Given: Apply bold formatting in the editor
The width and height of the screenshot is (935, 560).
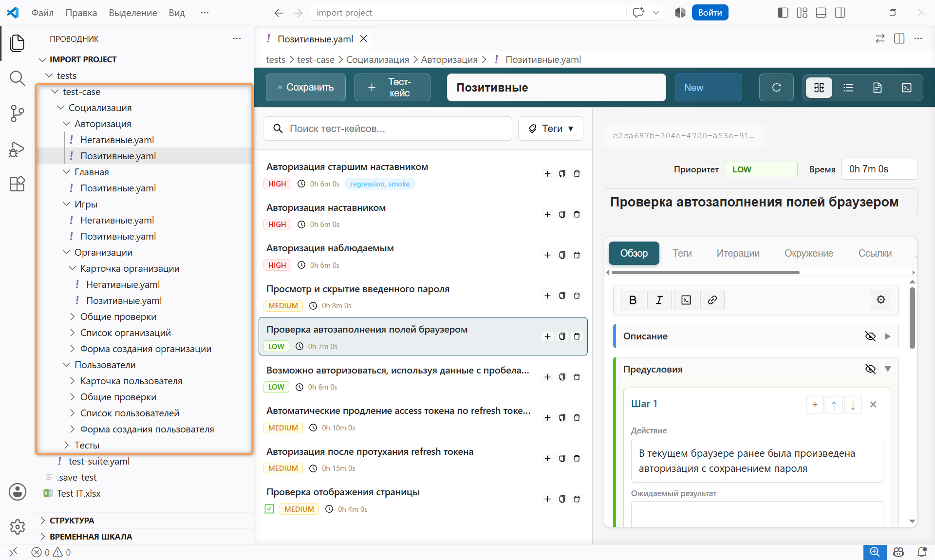Looking at the screenshot, I should pos(633,300).
